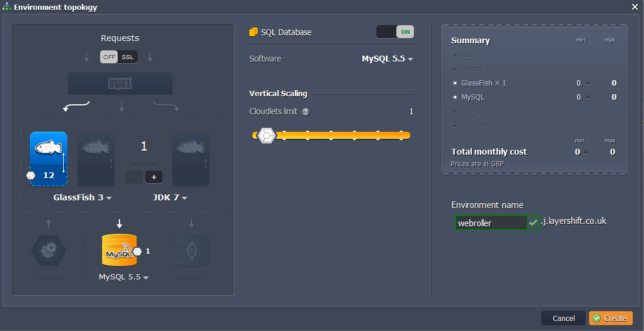Open the GlassFish 3 version dropdown
Image resolution: width=644 pixels, height=331 pixels.
click(x=83, y=197)
